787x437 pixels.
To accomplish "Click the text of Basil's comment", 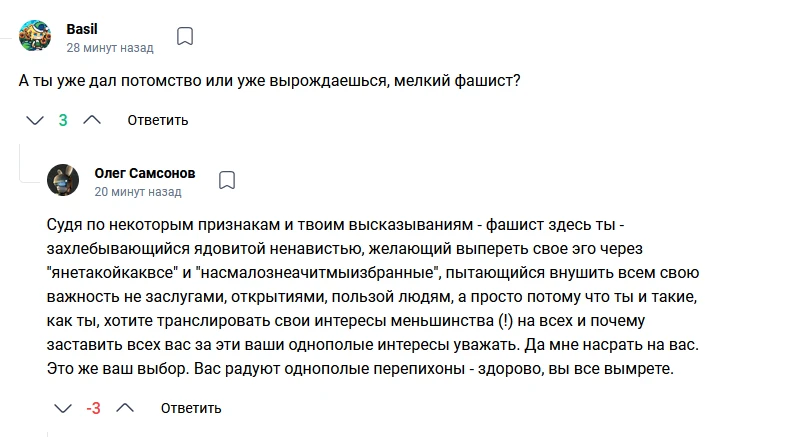I will 270,80.
